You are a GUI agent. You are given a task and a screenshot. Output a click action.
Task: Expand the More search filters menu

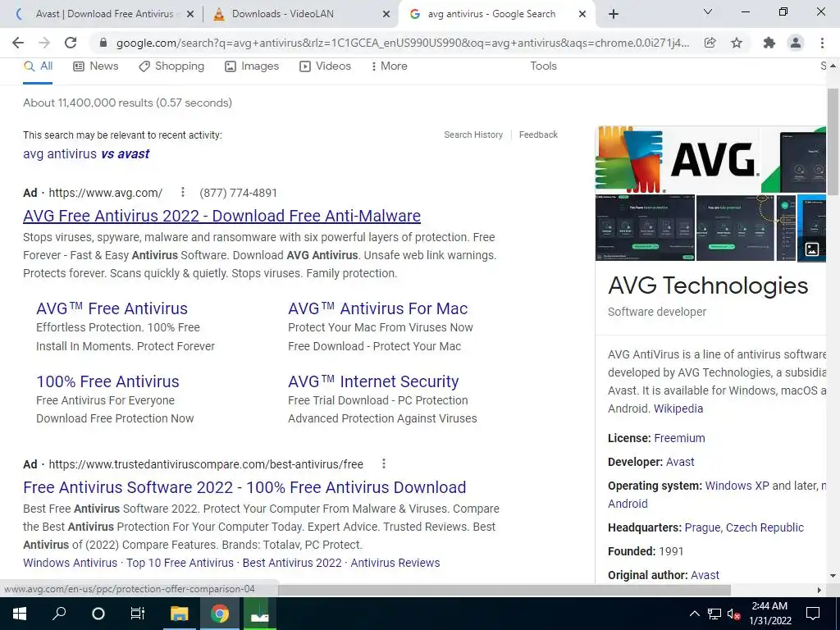[389, 66]
